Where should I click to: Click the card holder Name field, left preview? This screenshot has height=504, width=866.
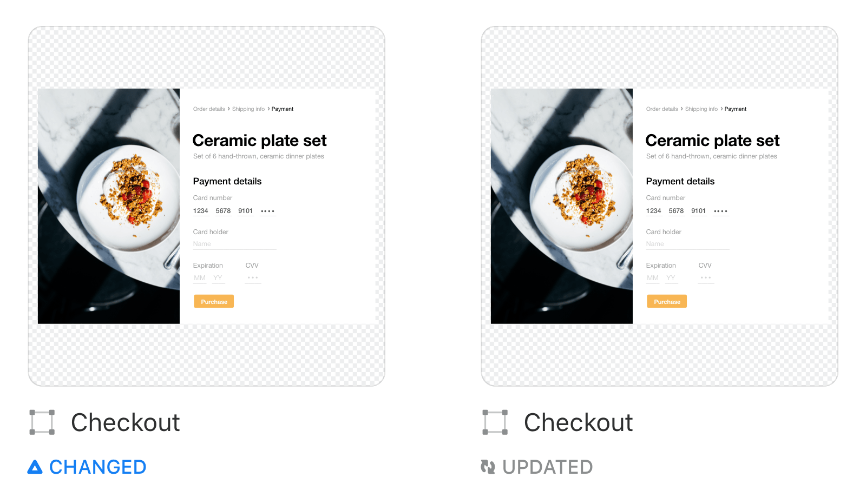coord(234,244)
